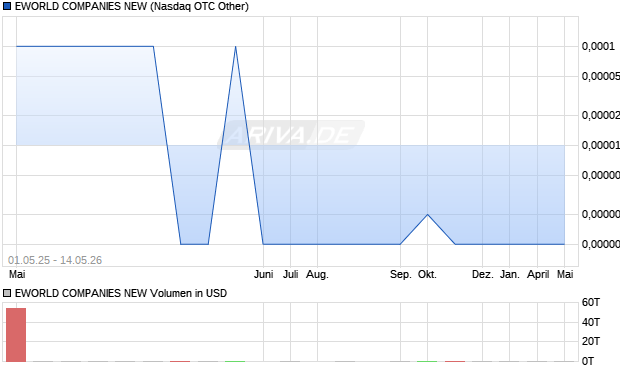The height and width of the screenshot is (371, 620).
Task: Click the price peak above Okt.
Action: [x=427, y=214]
